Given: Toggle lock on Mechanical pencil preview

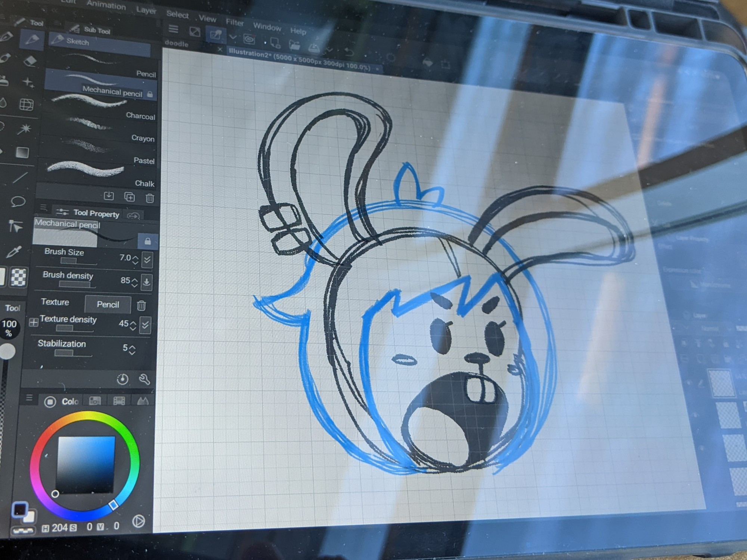Looking at the screenshot, I should [x=148, y=241].
